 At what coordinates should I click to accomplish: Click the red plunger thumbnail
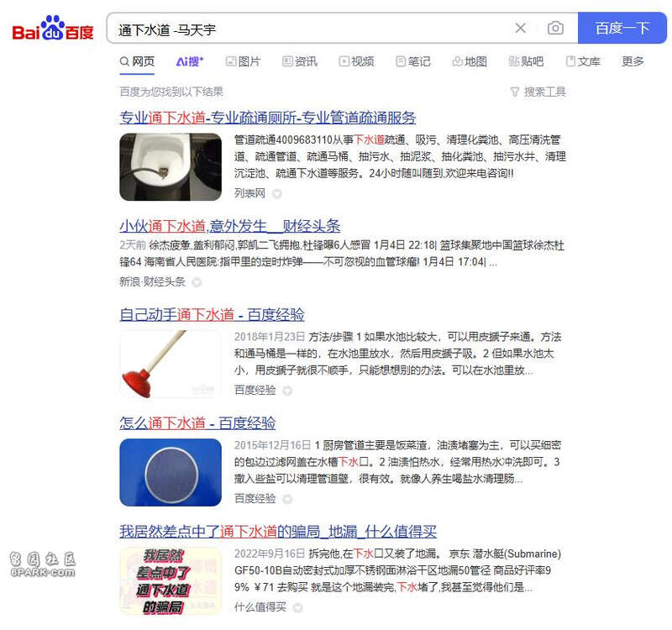171,364
